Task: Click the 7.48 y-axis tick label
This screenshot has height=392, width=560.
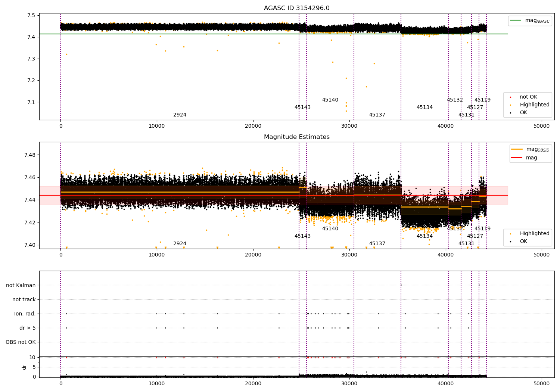Action: [x=29, y=155]
